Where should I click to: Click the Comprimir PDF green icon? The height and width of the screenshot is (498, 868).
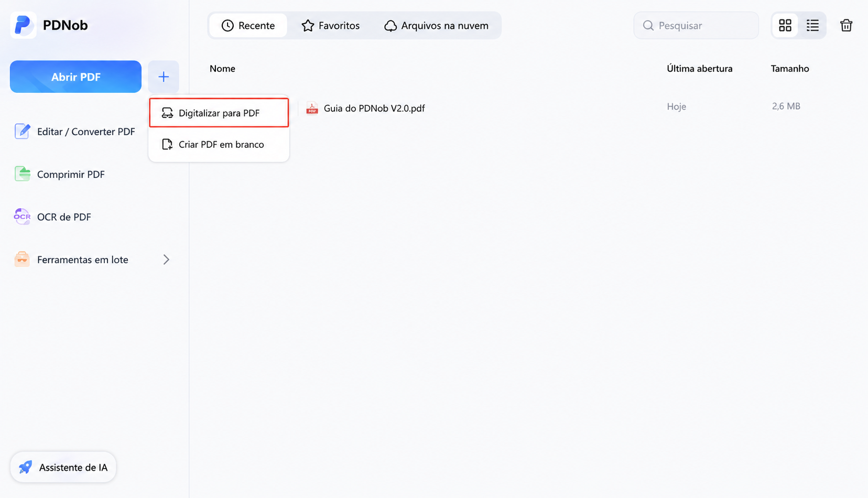point(22,174)
